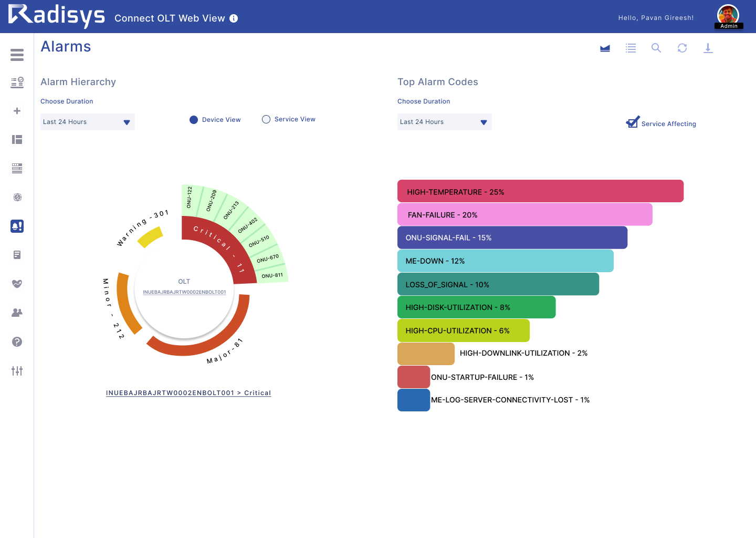Download alarms using the download icon
This screenshot has height=538, width=756.
(708, 48)
